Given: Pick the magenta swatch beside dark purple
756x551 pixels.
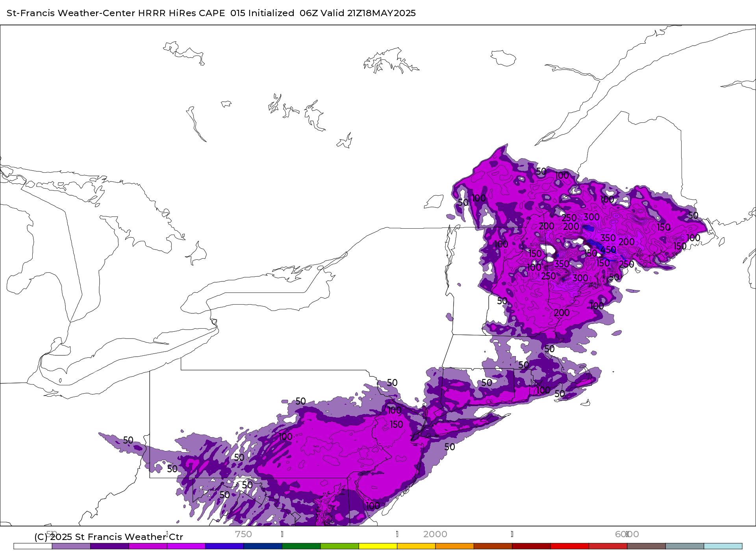Looking at the screenshot, I should tap(148, 546).
